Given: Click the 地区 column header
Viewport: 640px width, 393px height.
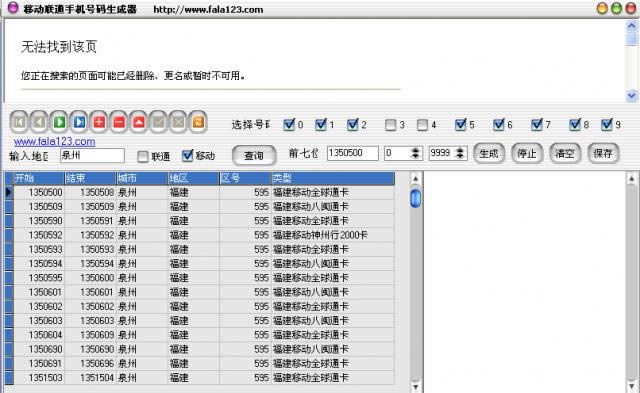Looking at the screenshot, I should click(193, 178).
